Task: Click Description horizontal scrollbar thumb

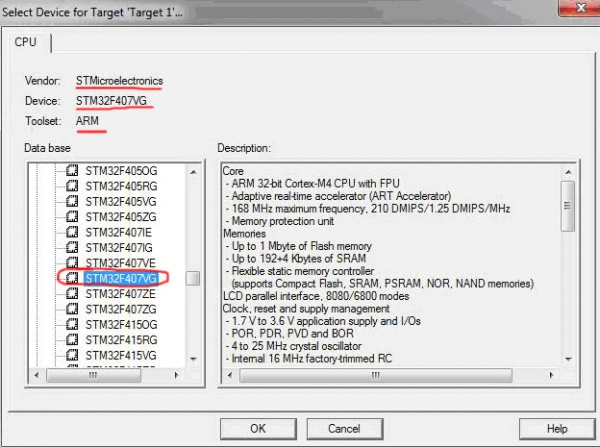Action: [376, 375]
